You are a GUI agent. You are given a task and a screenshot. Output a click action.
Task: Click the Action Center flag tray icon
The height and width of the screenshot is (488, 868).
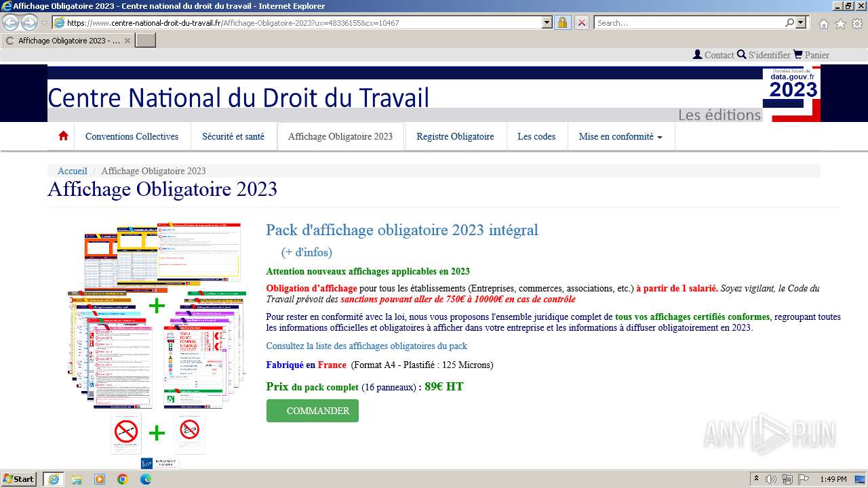tap(804, 479)
